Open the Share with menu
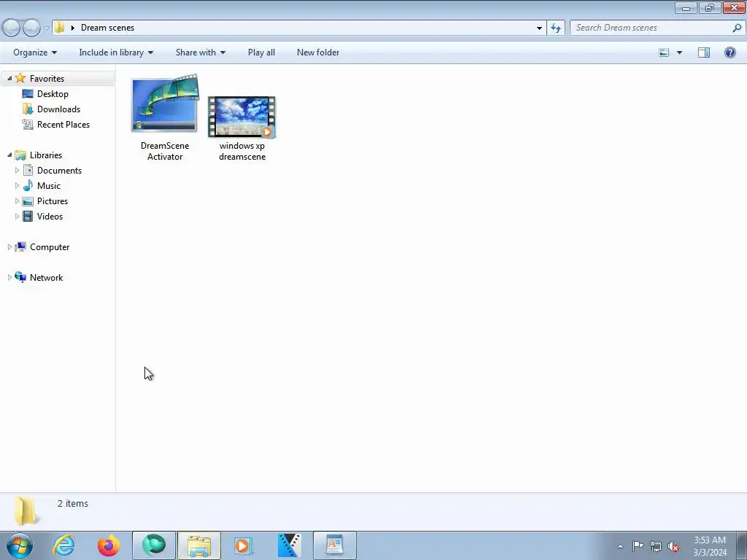 tap(200, 52)
